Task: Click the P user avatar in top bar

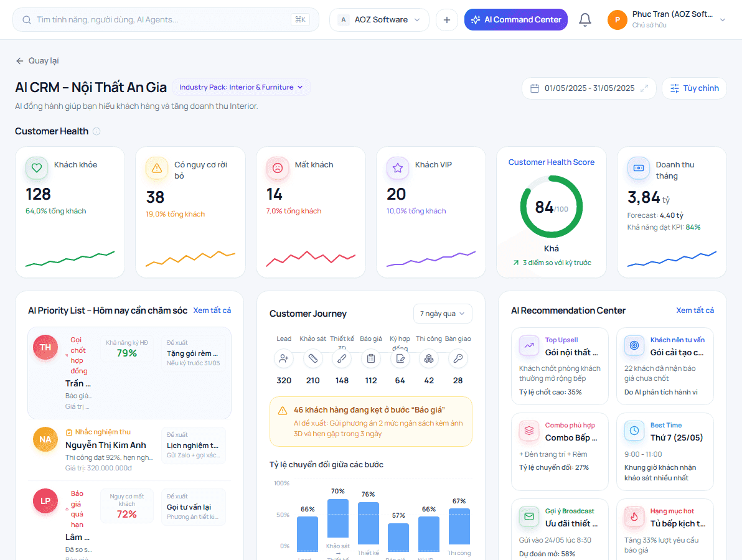Action: click(617, 20)
